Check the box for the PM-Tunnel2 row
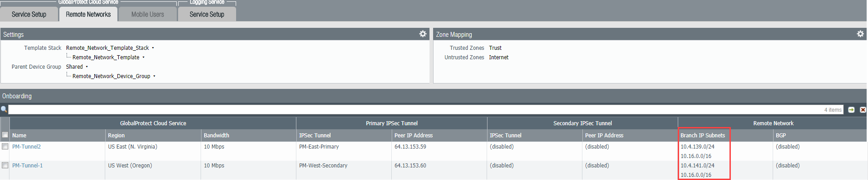Viewport: 868px width, 180px height. tap(5, 146)
